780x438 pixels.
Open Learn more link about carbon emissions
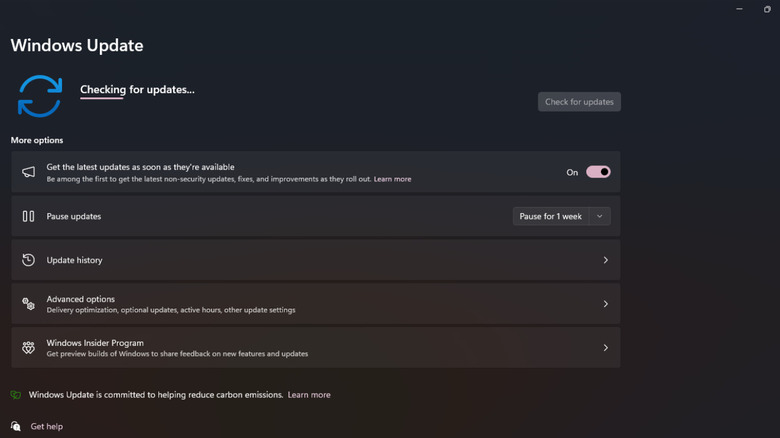coord(309,395)
